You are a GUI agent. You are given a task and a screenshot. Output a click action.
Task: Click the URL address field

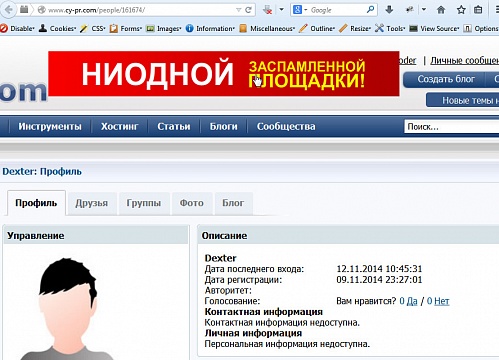coord(140,10)
